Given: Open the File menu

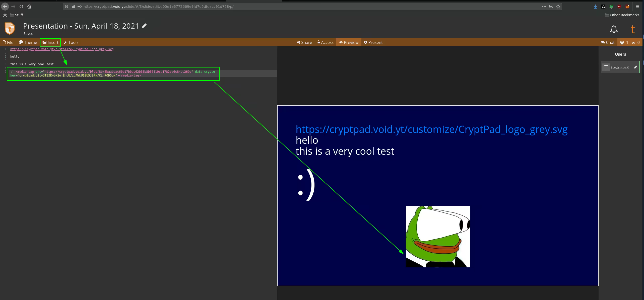Looking at the screenshot, I should tap(8, 42).
